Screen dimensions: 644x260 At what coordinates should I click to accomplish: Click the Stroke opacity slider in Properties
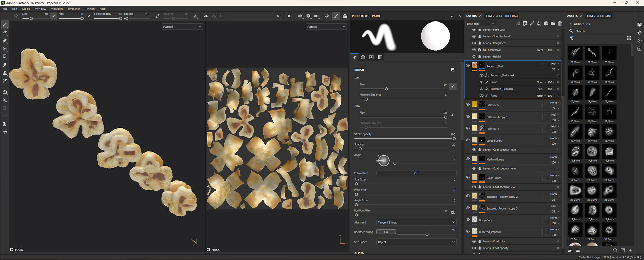(405, 139)
